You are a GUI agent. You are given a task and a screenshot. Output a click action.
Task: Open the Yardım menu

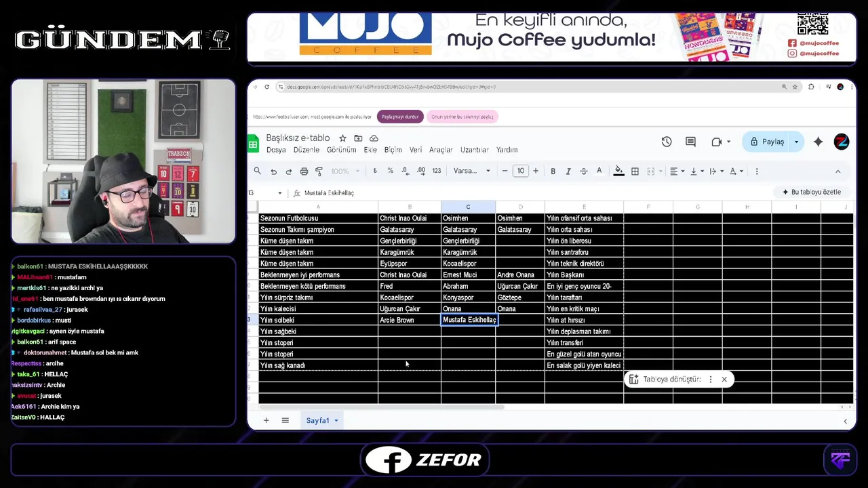coord(507,150)
